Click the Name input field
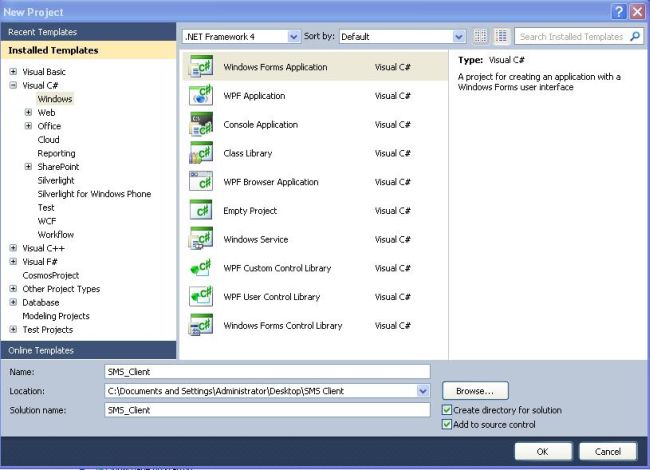Viewport: 650px width, 470px height. [x=267, y=372]
